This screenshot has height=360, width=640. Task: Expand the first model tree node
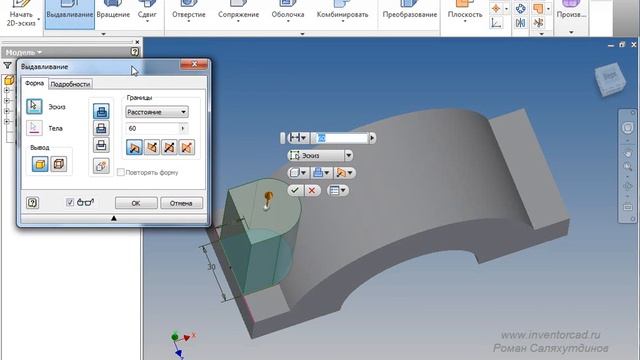point(7,90)
